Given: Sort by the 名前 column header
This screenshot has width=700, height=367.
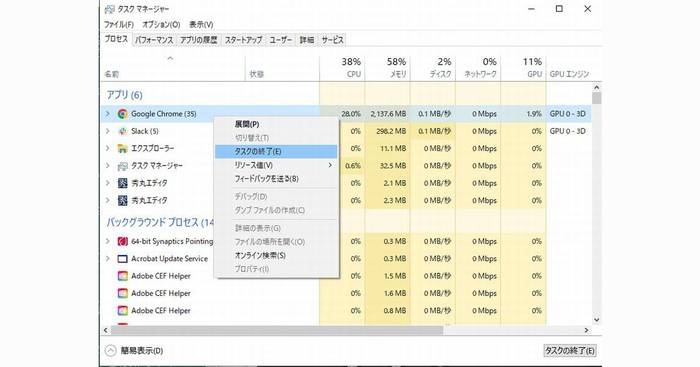Looking at the screenshot, I should click(173, 68).
